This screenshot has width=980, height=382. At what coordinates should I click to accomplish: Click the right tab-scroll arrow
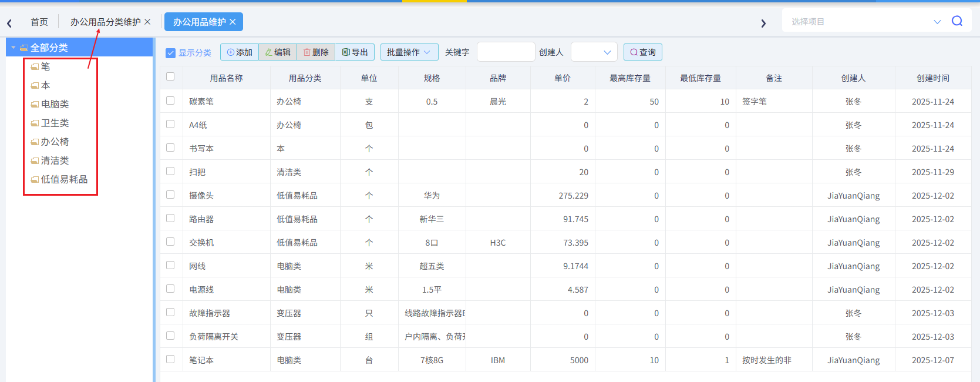pyautogui.click(x=763, y=24)
